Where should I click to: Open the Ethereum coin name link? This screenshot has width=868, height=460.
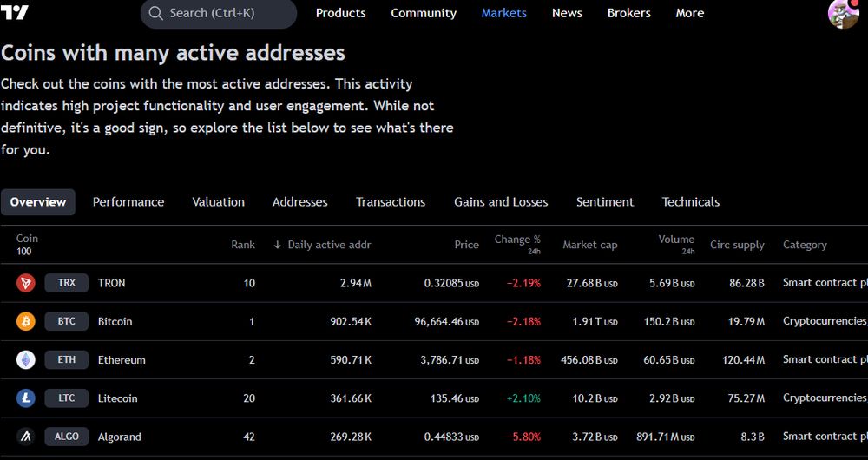pos(122,360)
